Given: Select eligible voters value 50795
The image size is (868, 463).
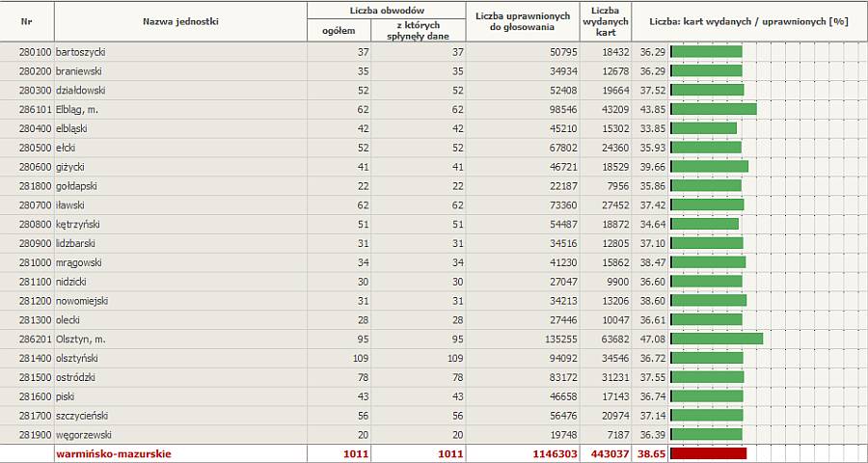Looking at the screenshot, I should (x=563, y=52).
